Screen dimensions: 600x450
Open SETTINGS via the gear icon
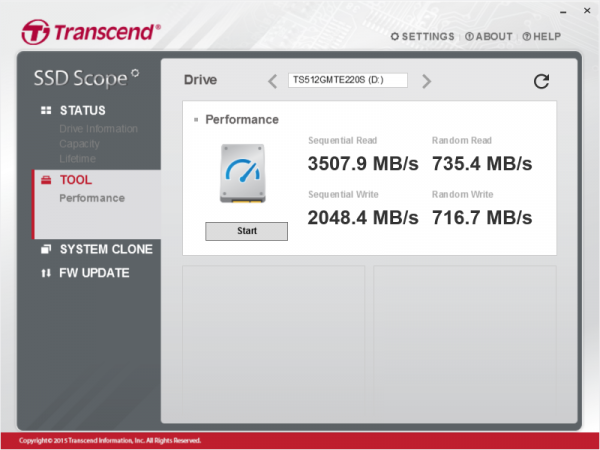[x=396, y=37]
